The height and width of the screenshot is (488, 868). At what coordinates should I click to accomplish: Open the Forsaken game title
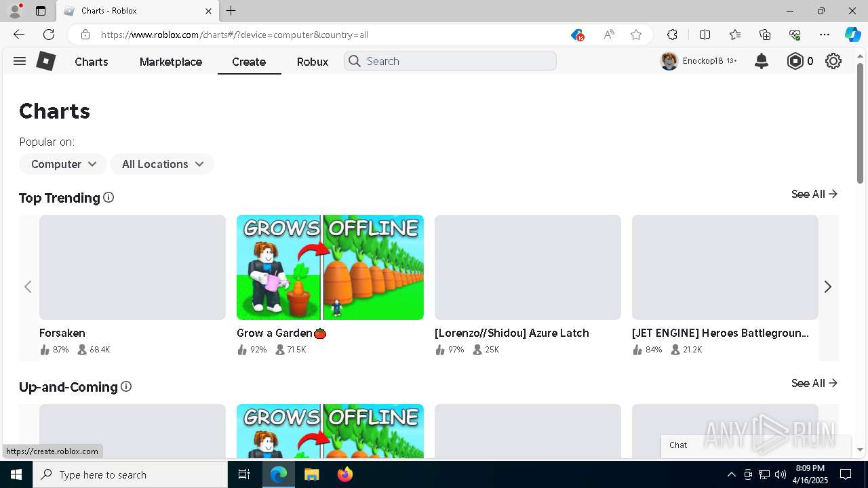(62, 333)
